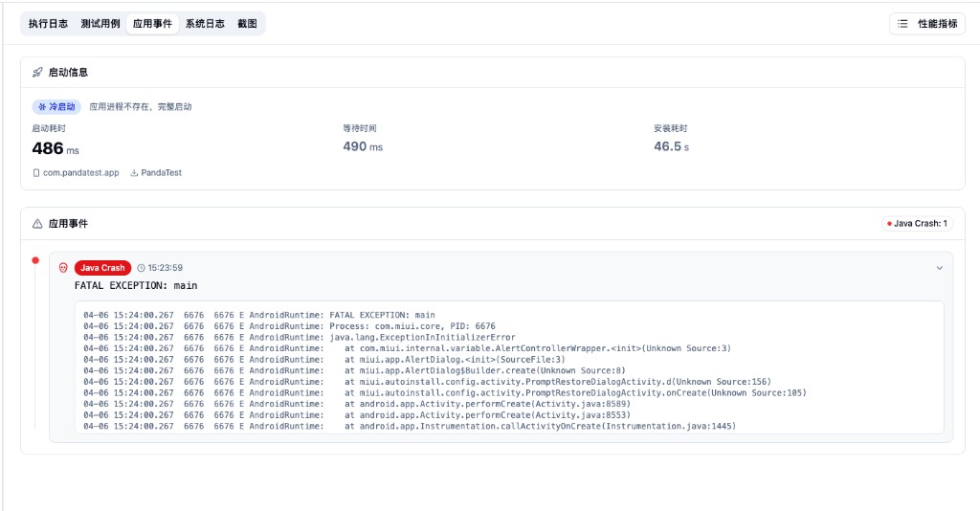The height and width of the screenshot is (511, 980).
Task: Click the Java Crash: 1 count badge
Action: [x=917, y=224]
